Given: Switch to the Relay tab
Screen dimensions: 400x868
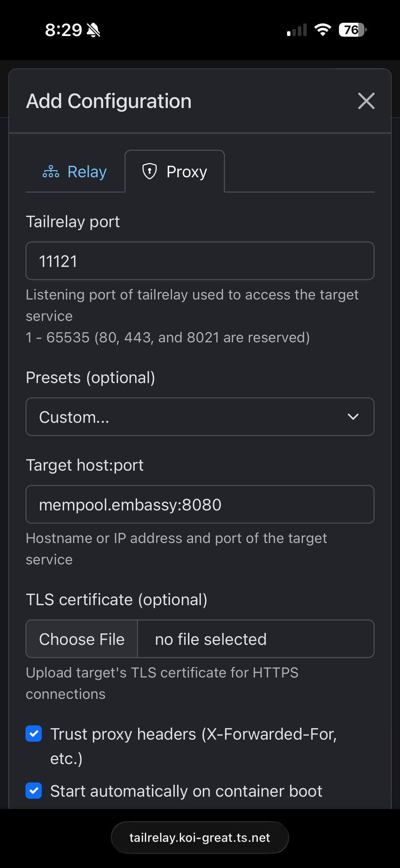Looking at the screenshot, I should click(75, 171).
